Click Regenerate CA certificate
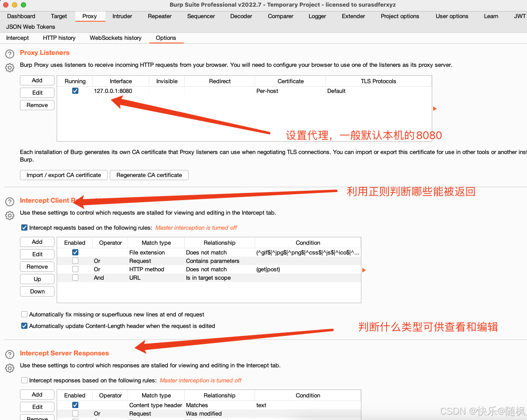Screen dimensions: 527x420 click(x=149, y=175)
